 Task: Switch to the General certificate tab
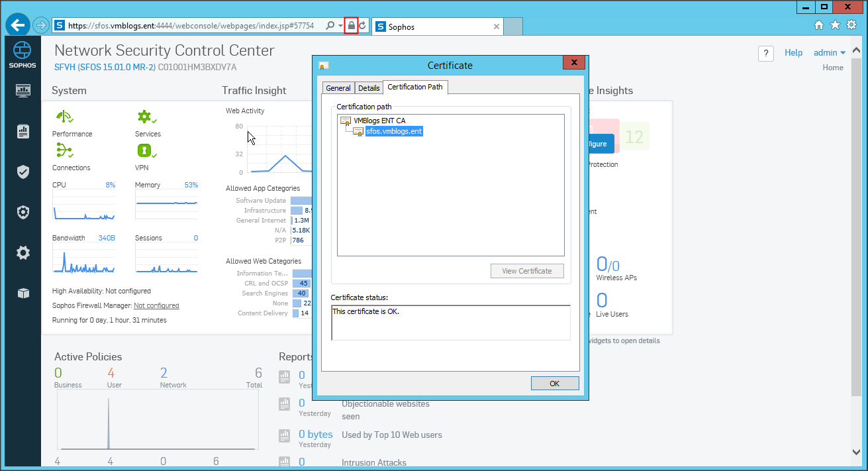coord(338,88)
